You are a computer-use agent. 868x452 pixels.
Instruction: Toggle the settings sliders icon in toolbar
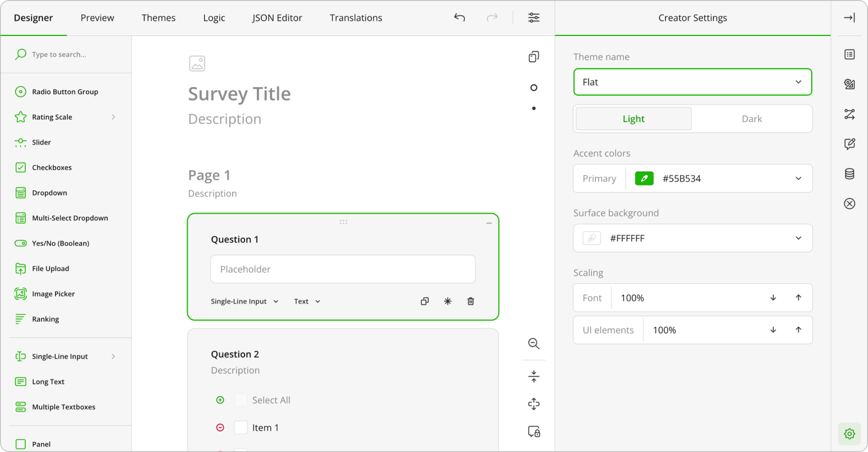coord(534,17)
